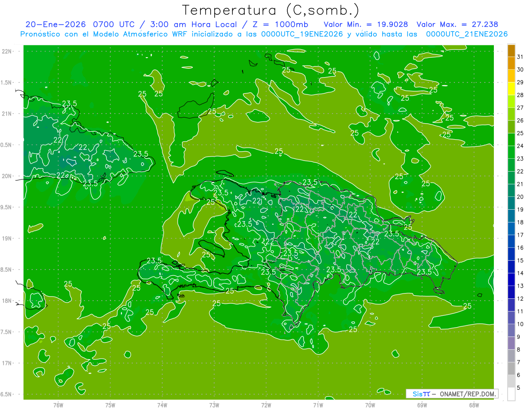The width and height of the screenshot is (532, 411).
Task: Click the "73W" longitude axis label
Action: [214, 405]
